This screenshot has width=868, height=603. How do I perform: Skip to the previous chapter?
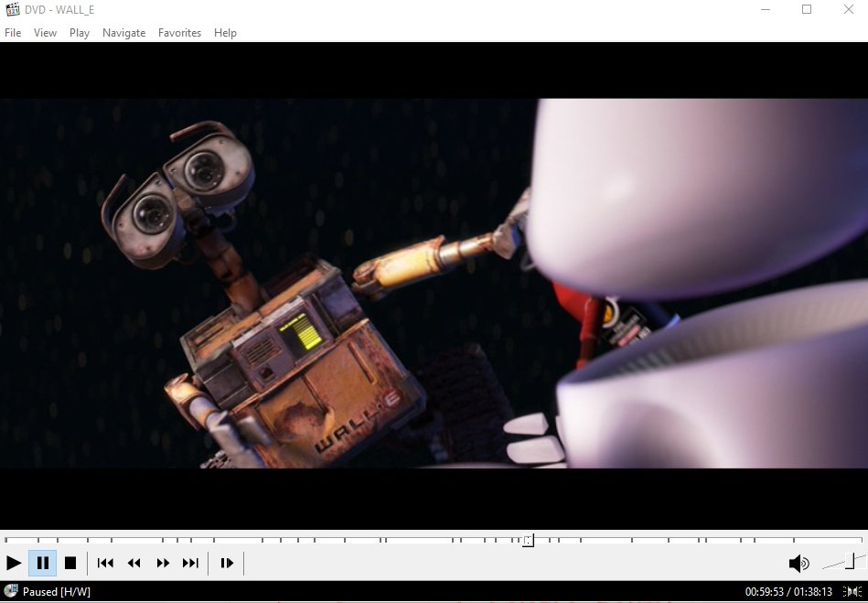pos(105,563)
